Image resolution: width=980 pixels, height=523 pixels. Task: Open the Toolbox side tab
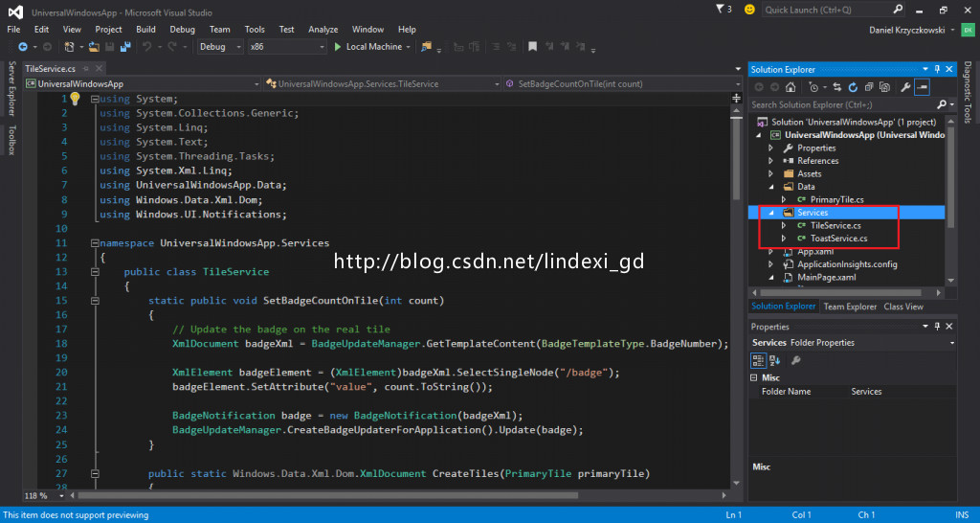[x=11, y=140]
